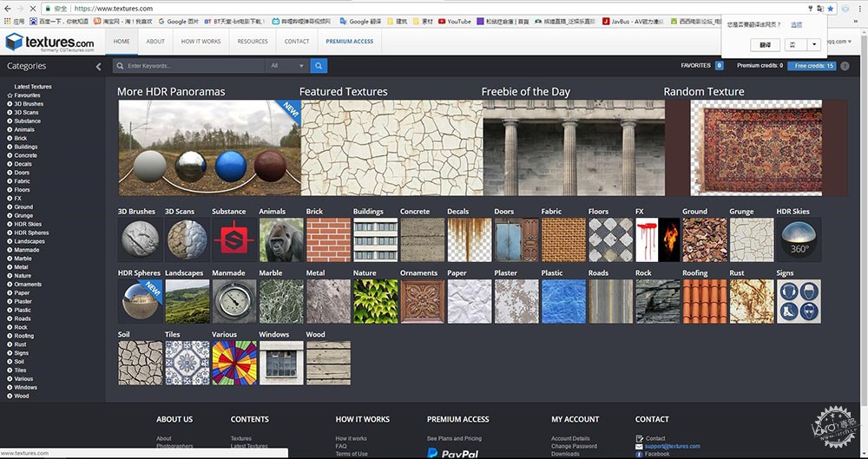Image resolution: width=868 pixels, height=459 pixels.
Task: Open 3D Brushes category thumbnail
Action: (x=140, y=239)
